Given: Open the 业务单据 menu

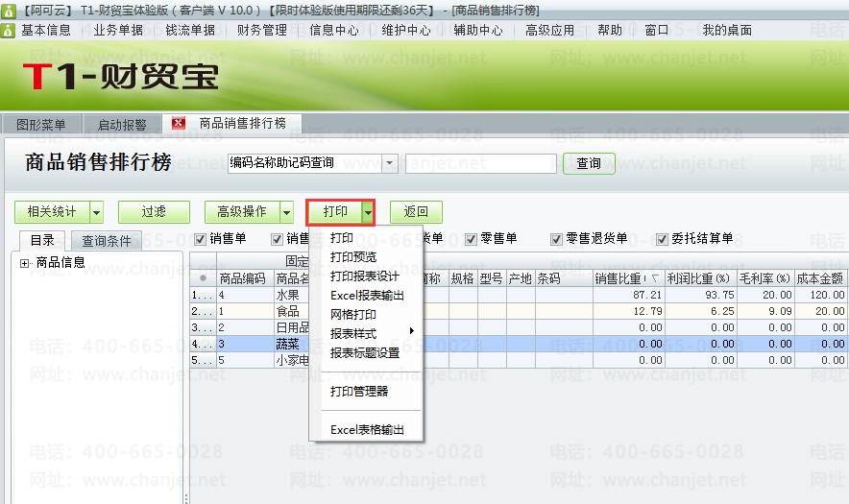Looking at the screenshot, I should tap(118, 31).
